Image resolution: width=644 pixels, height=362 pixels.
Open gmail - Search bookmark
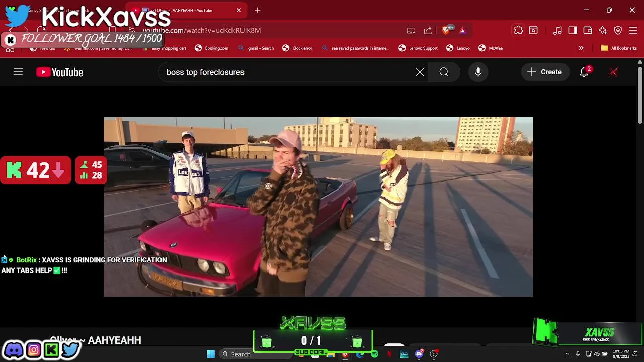pyautogui.click(x=256, y=48)
